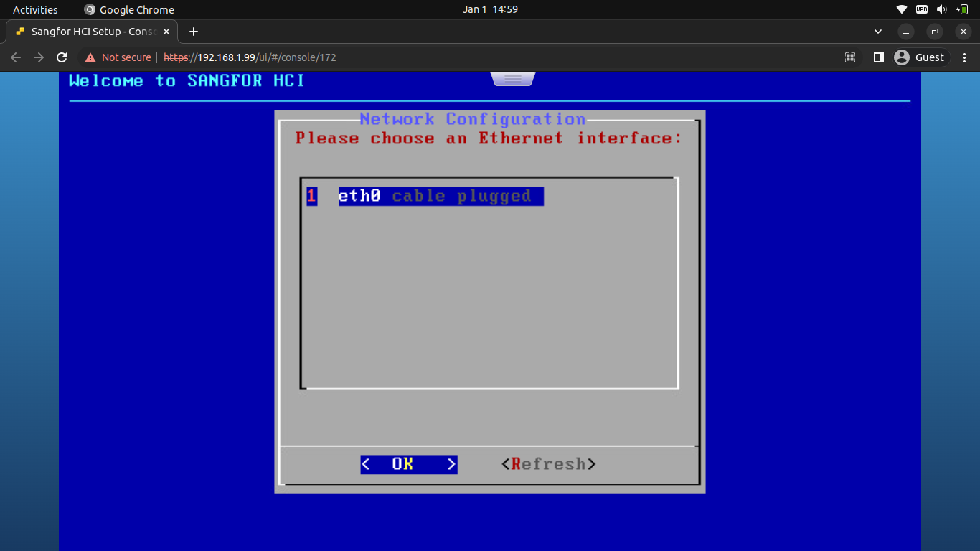Open Chrome's three-dot menu
Screen dimensions: 980x551
(964, 57)
